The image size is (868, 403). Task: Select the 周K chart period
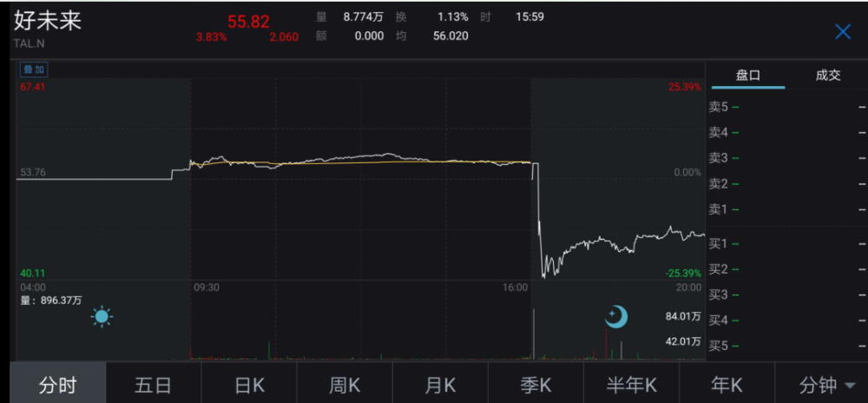point(345,385)
